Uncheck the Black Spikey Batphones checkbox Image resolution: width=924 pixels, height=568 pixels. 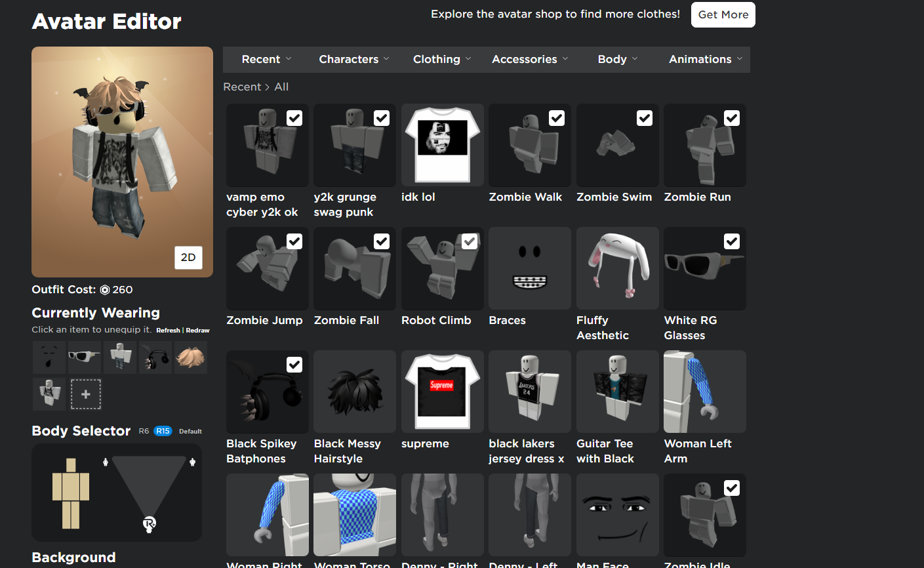click(x=294, y=365)
